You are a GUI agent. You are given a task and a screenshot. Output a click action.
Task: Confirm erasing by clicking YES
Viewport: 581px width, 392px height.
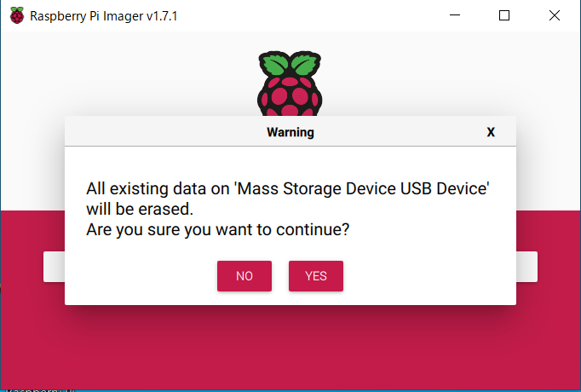(316, 276)
